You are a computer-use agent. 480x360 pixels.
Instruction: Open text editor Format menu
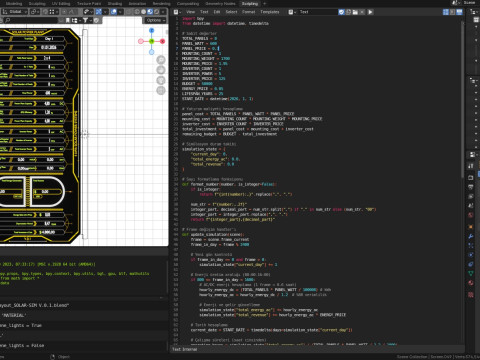click(248, 12)
